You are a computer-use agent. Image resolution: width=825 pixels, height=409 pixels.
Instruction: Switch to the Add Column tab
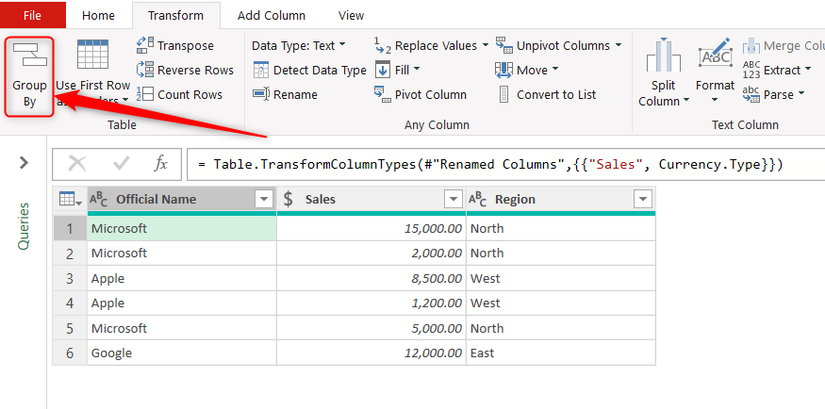coord(271,15)
